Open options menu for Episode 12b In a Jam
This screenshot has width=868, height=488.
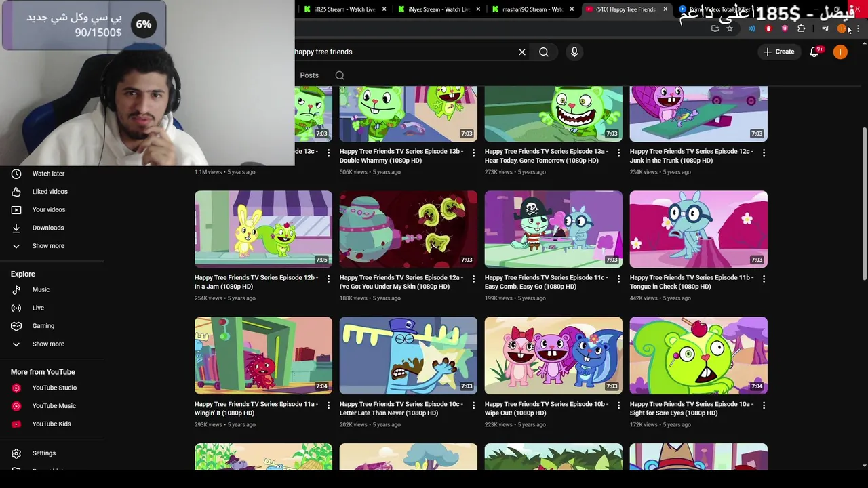[328, 279]
